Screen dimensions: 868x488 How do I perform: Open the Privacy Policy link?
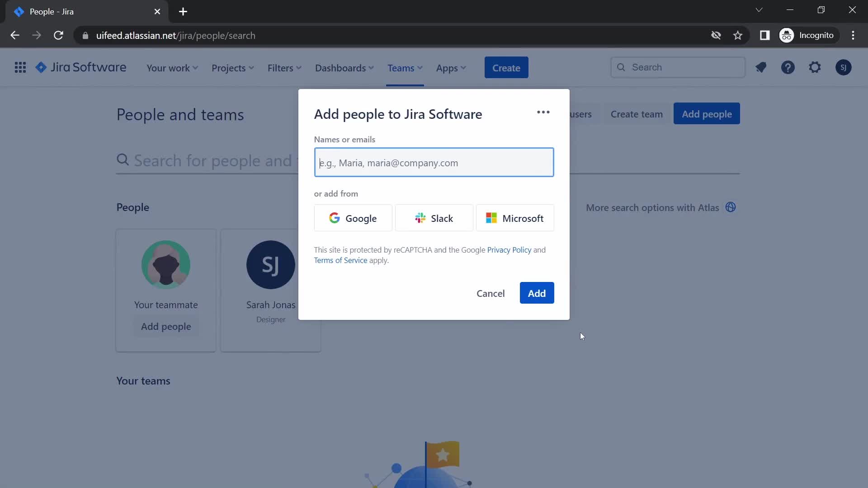[x=509, y=250]
